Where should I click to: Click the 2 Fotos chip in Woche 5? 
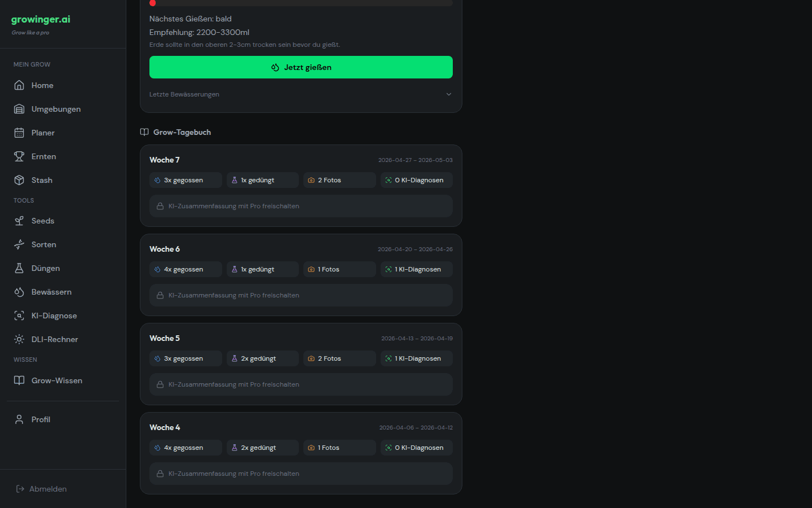point(339,358)
